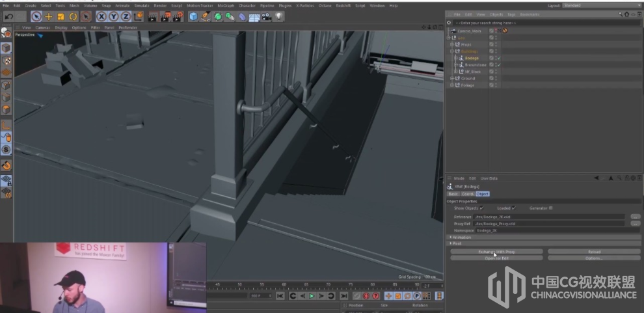Toggle the Y axis lock
This screenshot has height=313, width=644.
[113, 16]
